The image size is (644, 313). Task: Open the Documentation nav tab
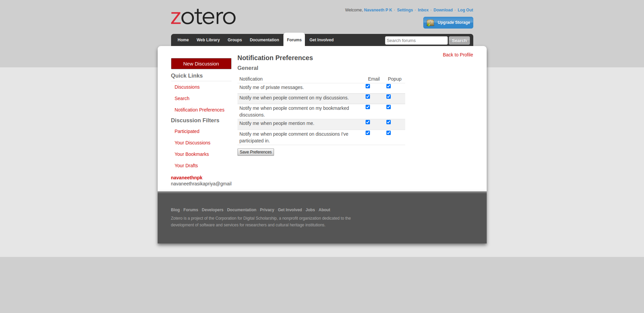pos(264,40)
